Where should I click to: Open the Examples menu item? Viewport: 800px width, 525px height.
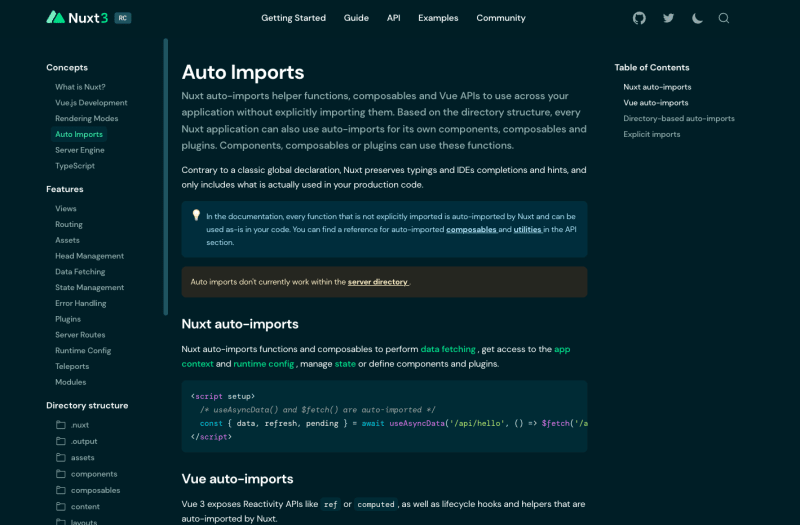click(x=438, y=18)
